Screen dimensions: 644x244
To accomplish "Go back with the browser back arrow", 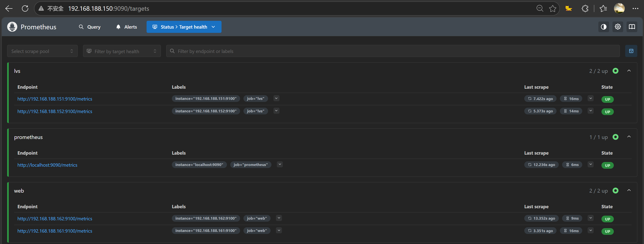I will click(x=9, y=8).
